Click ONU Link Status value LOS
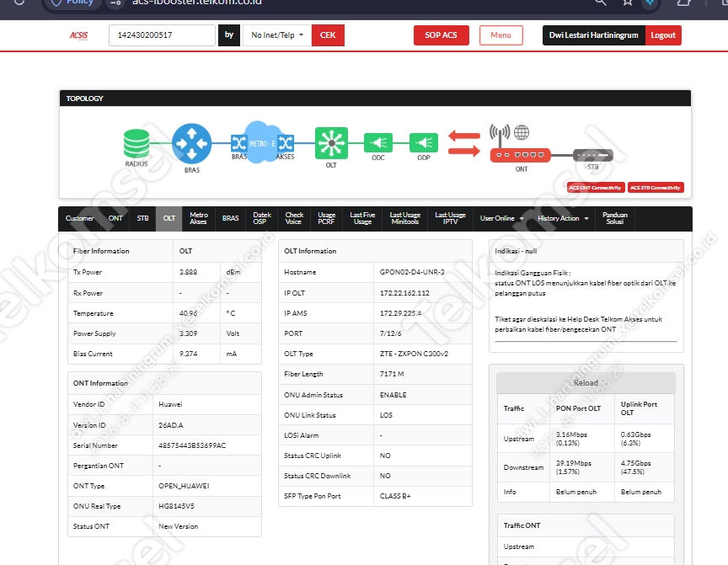728x565 pixels. [x=386, y=415]
